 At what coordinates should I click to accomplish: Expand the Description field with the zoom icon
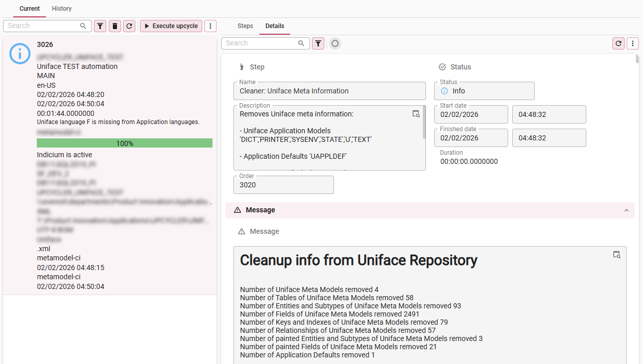click(x=416, y=114)
